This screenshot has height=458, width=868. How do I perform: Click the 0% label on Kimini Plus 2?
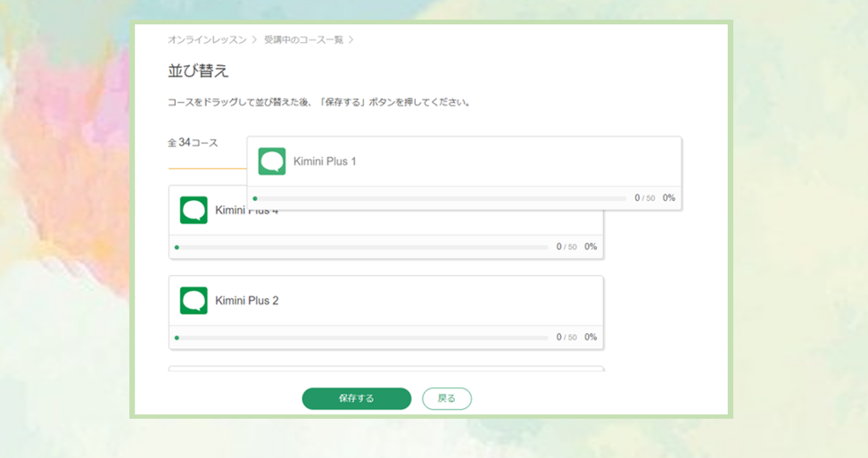click(x=591, y=337)
